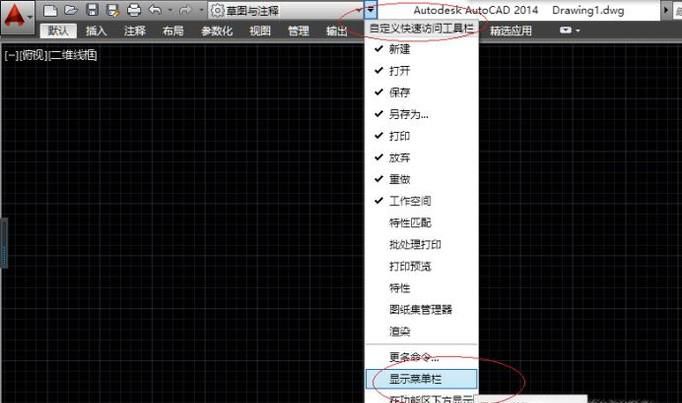Click the Open file folder icon
The height and width of the screenshot is (403, 682).
click(71, 10)
